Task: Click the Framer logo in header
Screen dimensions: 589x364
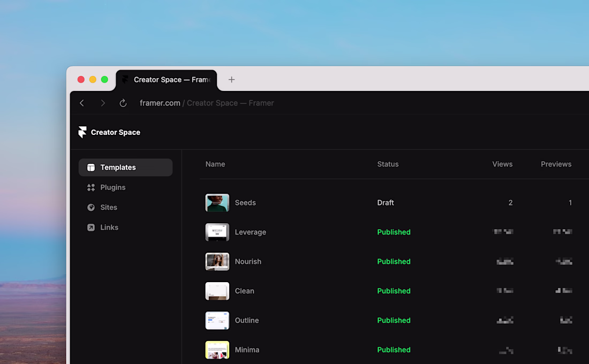Action: (x=82, y=132)
